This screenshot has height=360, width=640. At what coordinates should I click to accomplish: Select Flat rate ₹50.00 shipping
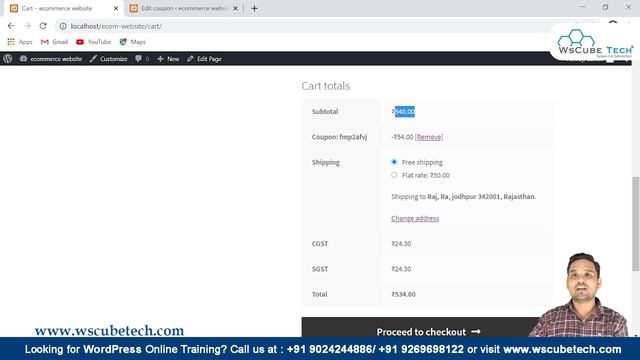point(394,175)
